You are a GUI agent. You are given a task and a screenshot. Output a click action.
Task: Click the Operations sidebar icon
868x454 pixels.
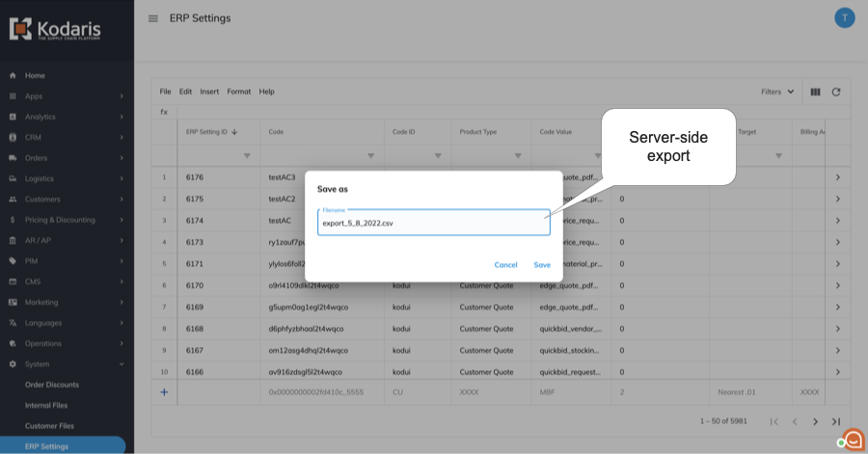(x=13, y=343)
